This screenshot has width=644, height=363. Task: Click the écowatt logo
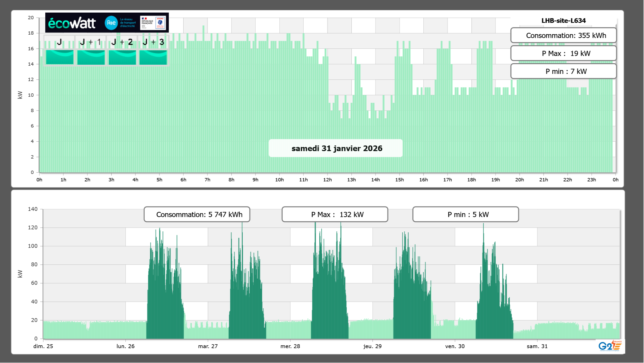click(x=72, y=23)
